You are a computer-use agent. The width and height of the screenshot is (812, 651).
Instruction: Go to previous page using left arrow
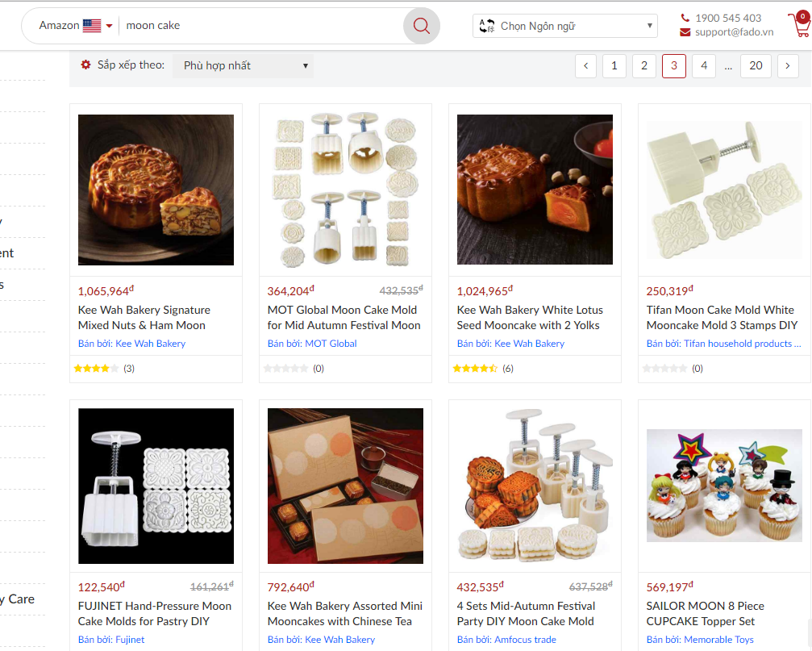click(x=585, y=66)
